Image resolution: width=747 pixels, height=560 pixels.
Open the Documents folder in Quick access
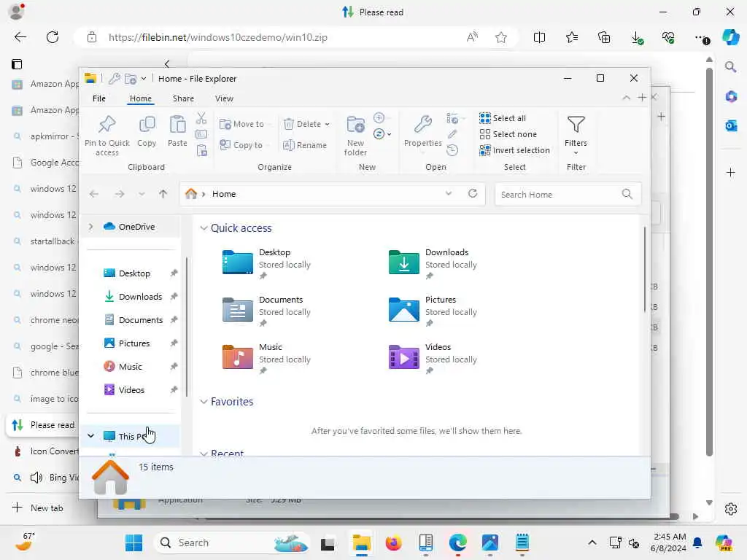tap(266, 311)
